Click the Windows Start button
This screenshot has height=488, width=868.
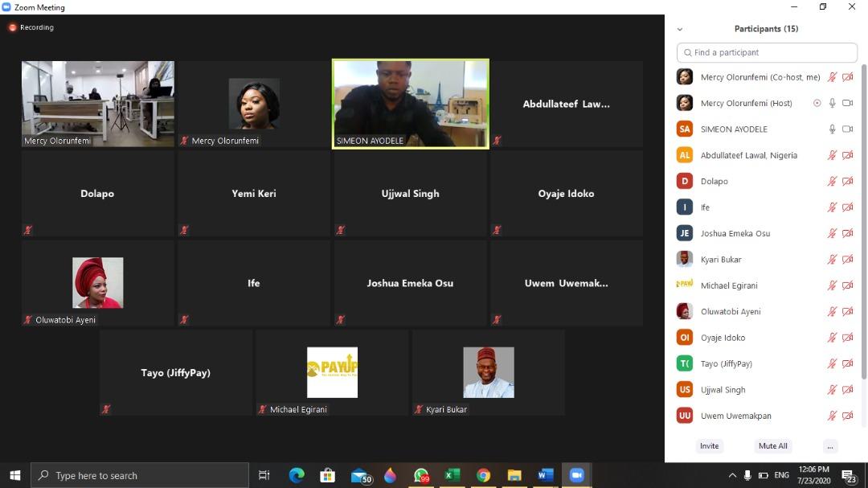click(x=15, y=475)
